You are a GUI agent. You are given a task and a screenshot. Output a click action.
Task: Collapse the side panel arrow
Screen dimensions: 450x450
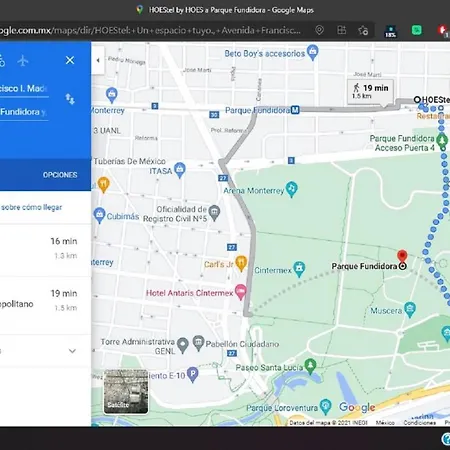pos(98,60)
